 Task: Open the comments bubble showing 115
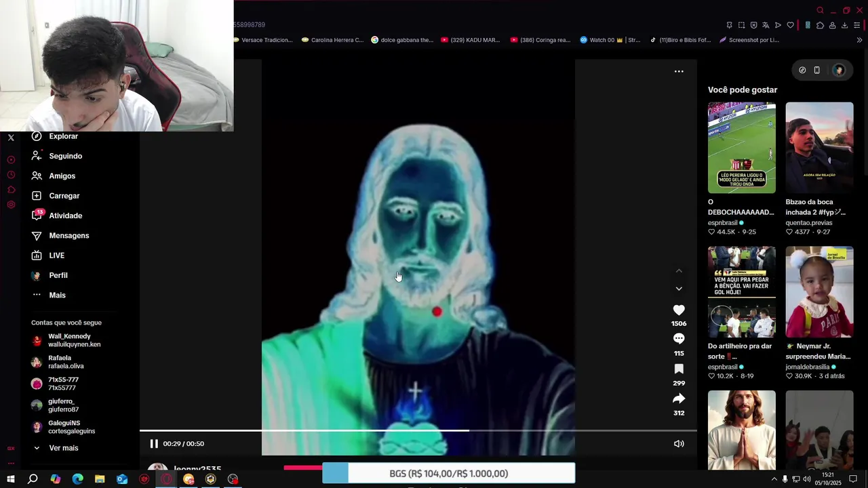click(679, 338)
